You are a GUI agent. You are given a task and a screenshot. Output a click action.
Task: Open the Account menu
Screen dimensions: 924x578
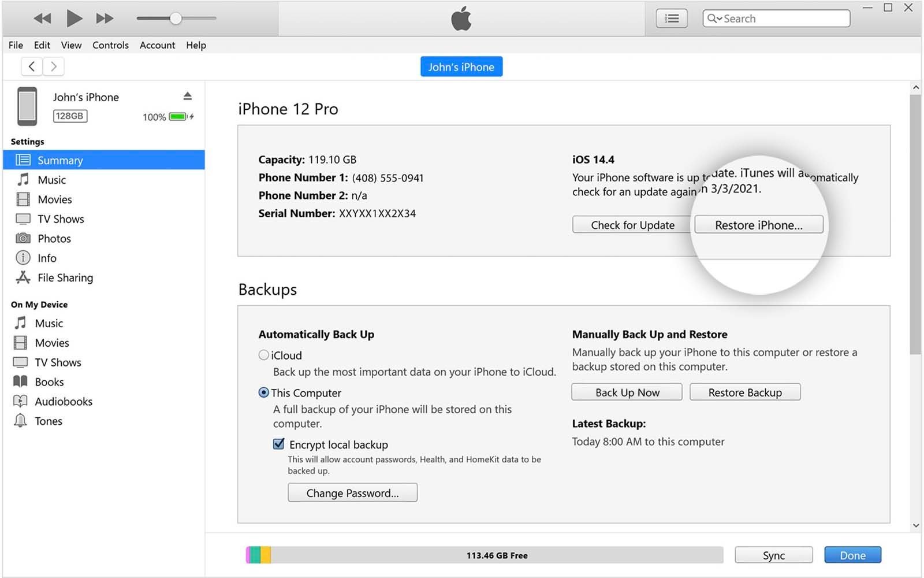click(x=157, y=45)
